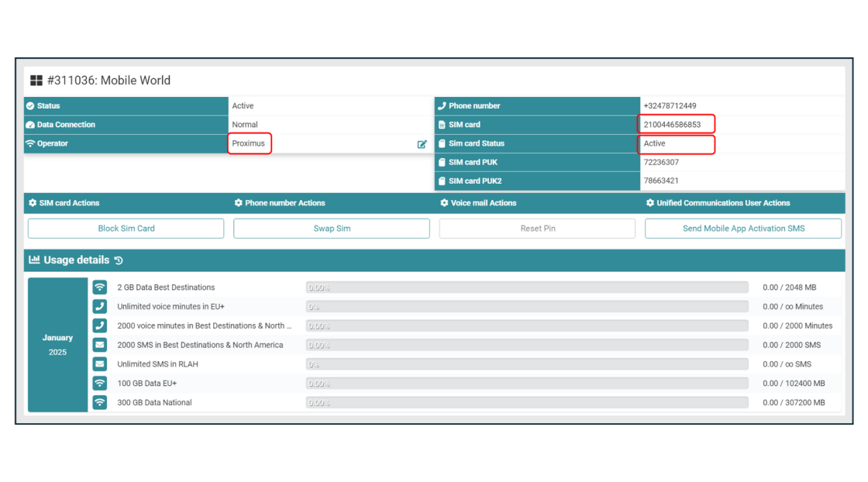Click the chart icon beside Usage details
The height and width of the screenshot is (482, 868).
click(34, 260)
